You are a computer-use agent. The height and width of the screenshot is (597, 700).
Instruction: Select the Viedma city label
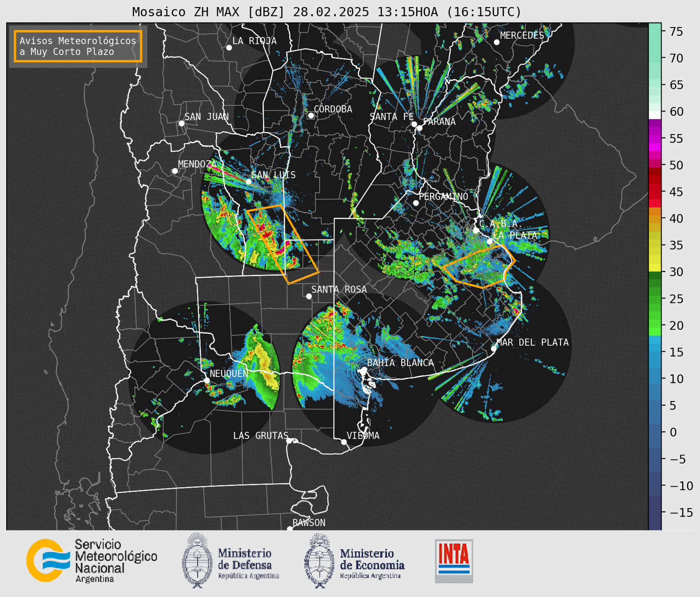click(x=363, y=436)
